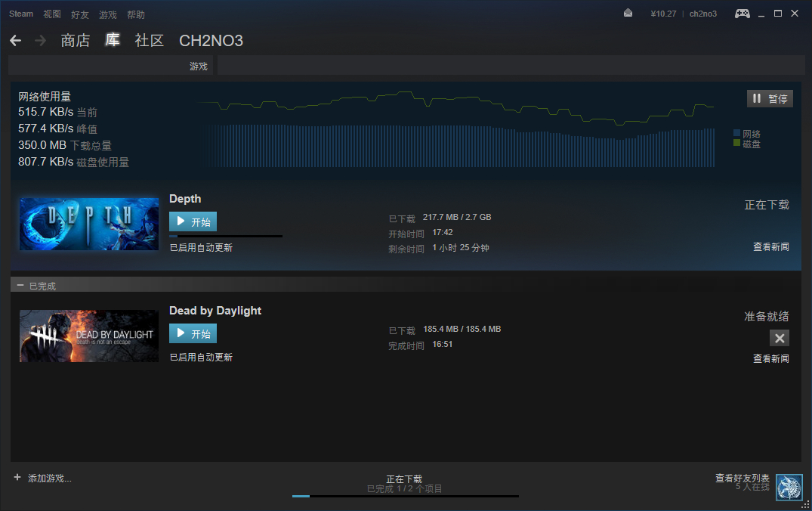Click the bottom download progress bar
The width and height of the screenshot is (812, 511).
406,496
